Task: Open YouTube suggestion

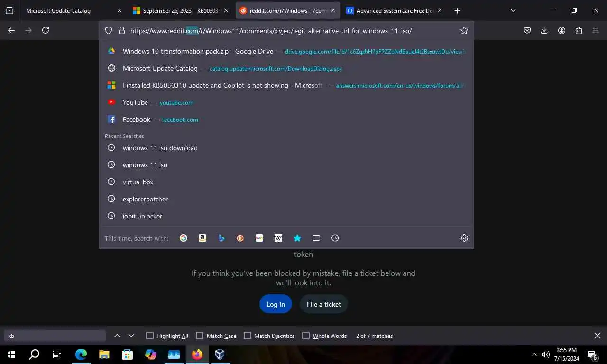Action: [286, 102]
